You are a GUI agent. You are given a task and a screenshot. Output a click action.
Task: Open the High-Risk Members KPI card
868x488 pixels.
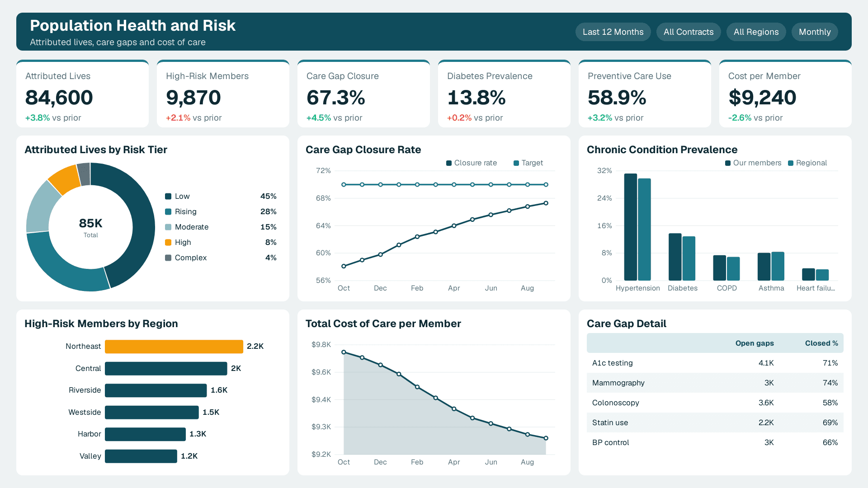coord(223,94)
